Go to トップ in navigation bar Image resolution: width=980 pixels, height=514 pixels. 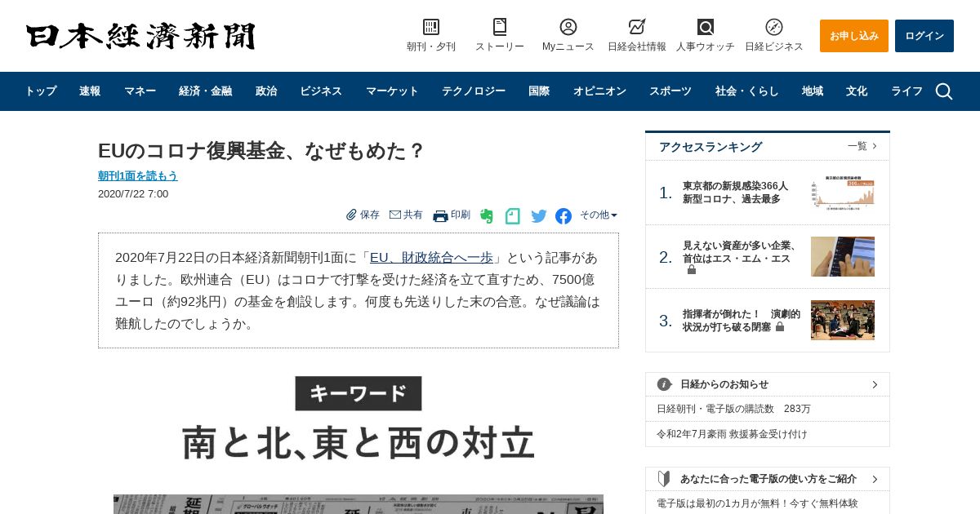pos(40,91)
